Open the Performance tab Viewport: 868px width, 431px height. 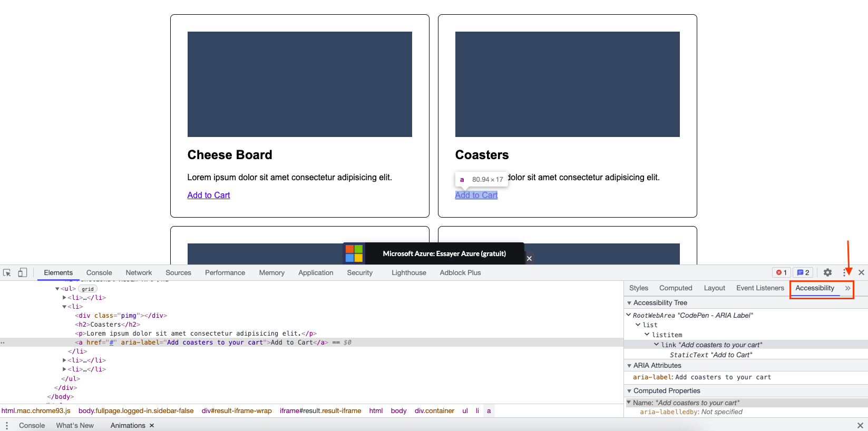[225, 272]
